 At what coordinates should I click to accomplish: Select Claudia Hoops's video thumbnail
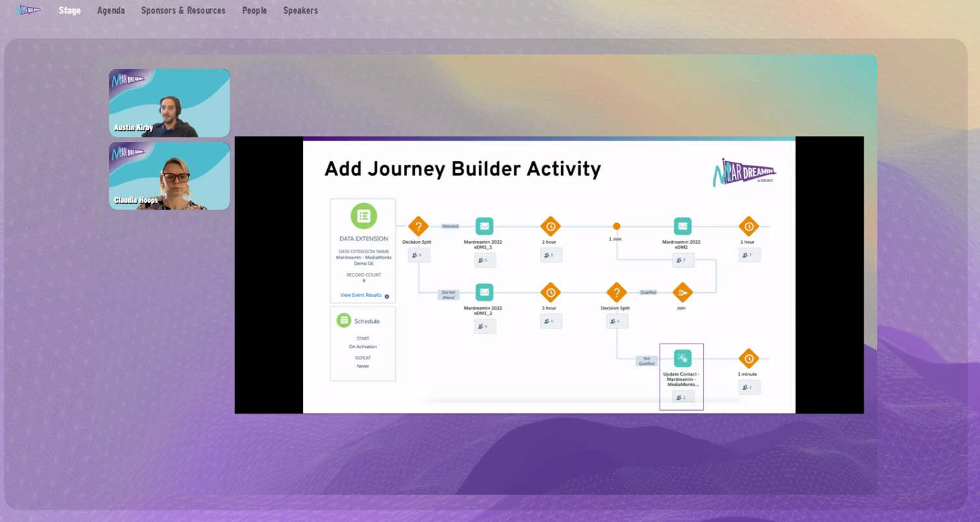tap(169, 176)
